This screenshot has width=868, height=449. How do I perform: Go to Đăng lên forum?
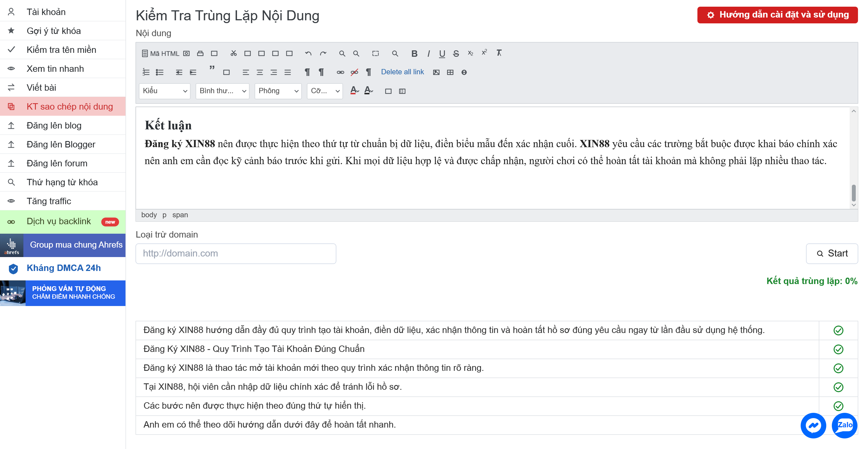(63, 163)
